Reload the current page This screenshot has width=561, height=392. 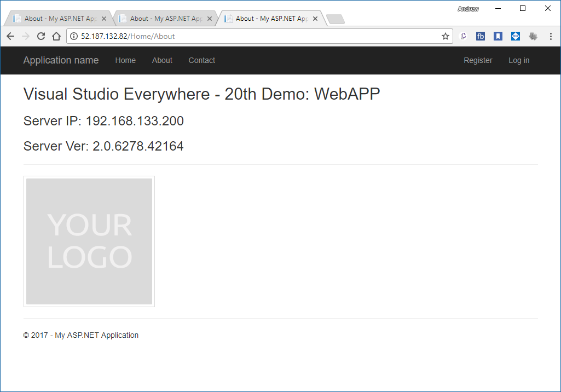[41, 36]
